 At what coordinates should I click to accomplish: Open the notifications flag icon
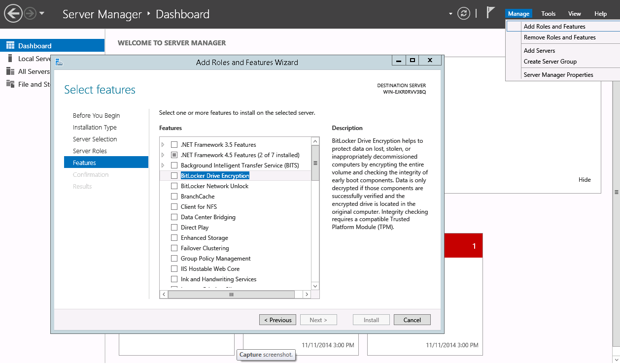pos(490,13)
